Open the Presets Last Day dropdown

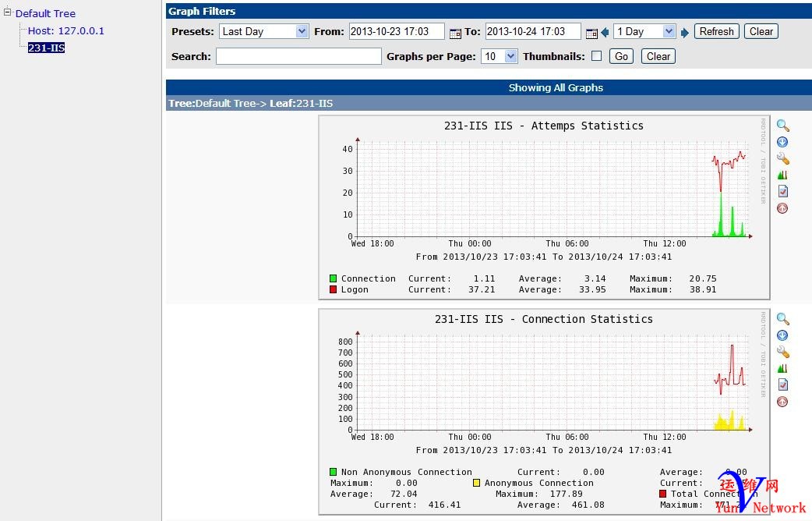[x=264, y=32]
